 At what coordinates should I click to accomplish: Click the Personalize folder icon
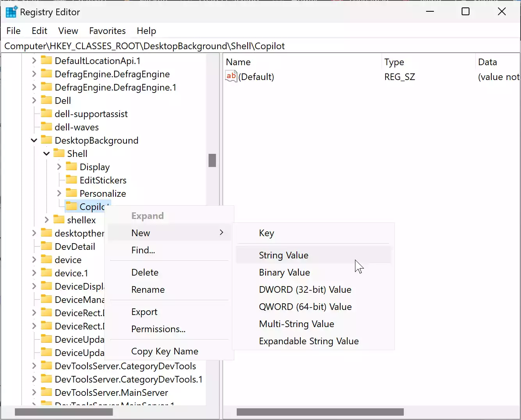[x=71, y=193]
